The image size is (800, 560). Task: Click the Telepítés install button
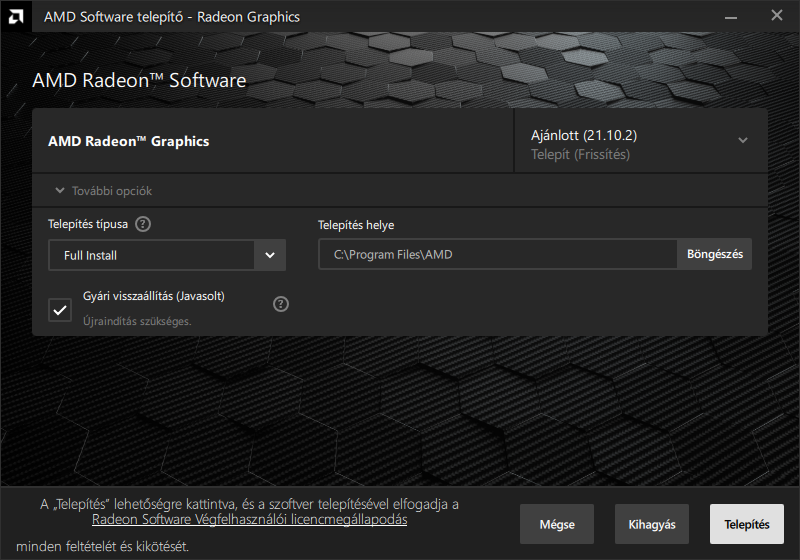tap(746, 524)
